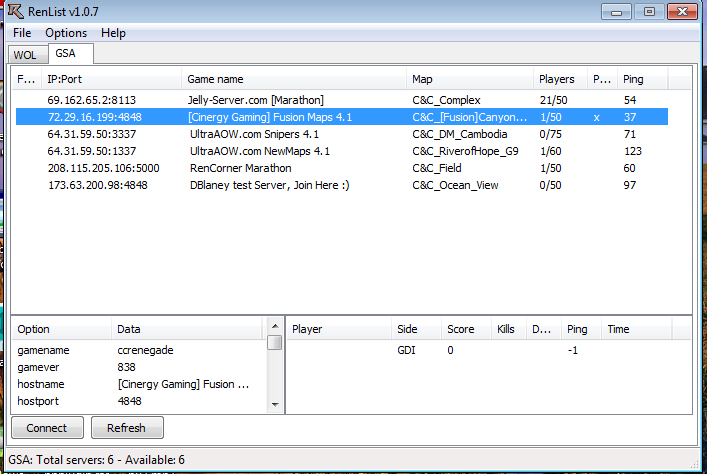The height and width of the screenshot is (474, 707).
Task: Select UltraAOW.com Snipers 4.1 server
Action: [253, 134]
